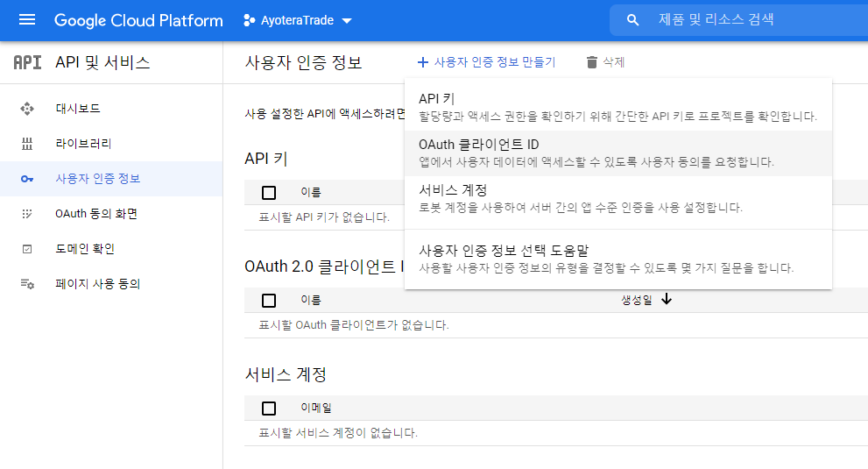Screen dimensions: 868x469
Task: Click the key icon for 사용자 인증 정보
Action: [x=27, y=179]
